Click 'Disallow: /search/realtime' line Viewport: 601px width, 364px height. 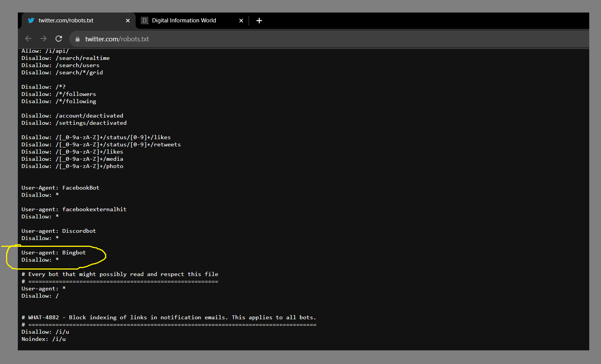pos(66,58)
